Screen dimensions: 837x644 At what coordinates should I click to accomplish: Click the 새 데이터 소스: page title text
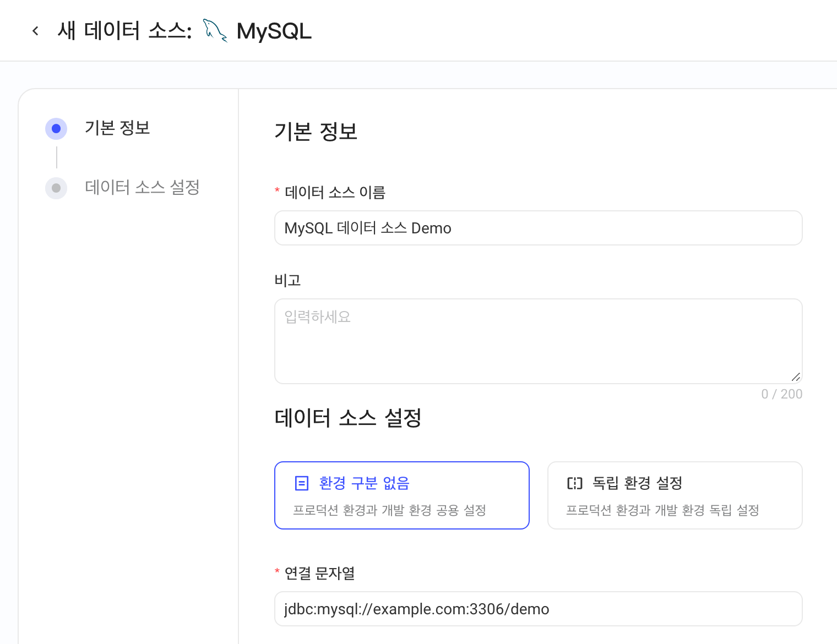pos(125,31)
